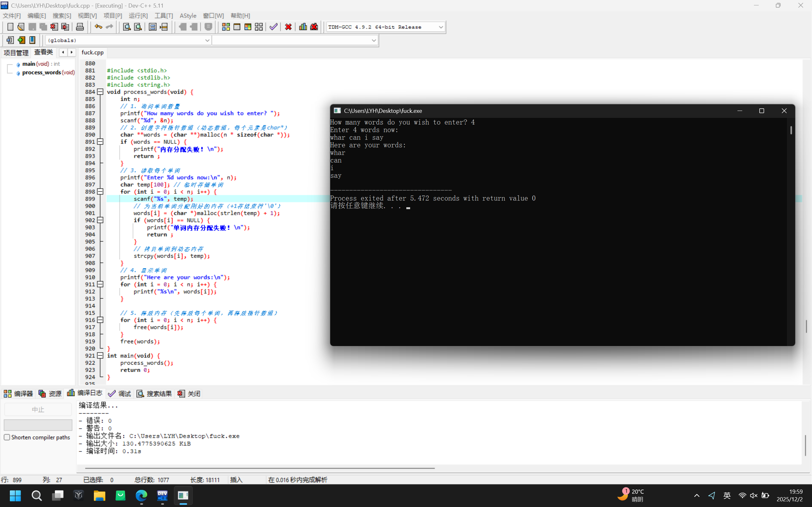Toggle Shorten compiler paths checkbox

7,437
